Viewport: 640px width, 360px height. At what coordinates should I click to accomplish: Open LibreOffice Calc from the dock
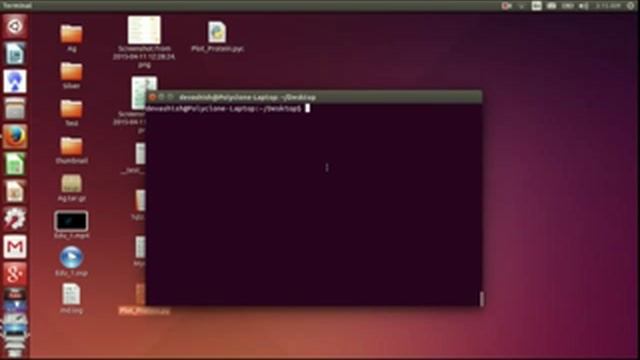point(15,164)
